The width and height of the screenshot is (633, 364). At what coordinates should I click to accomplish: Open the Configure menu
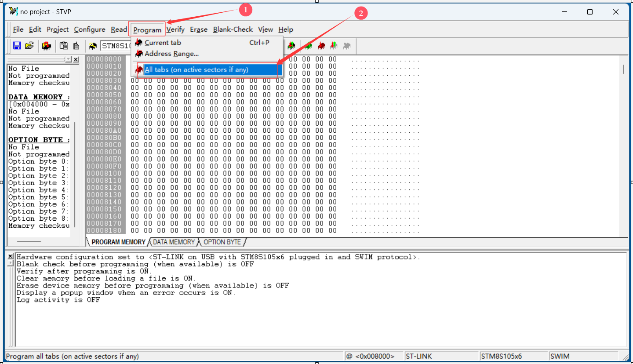pos(90,29)
